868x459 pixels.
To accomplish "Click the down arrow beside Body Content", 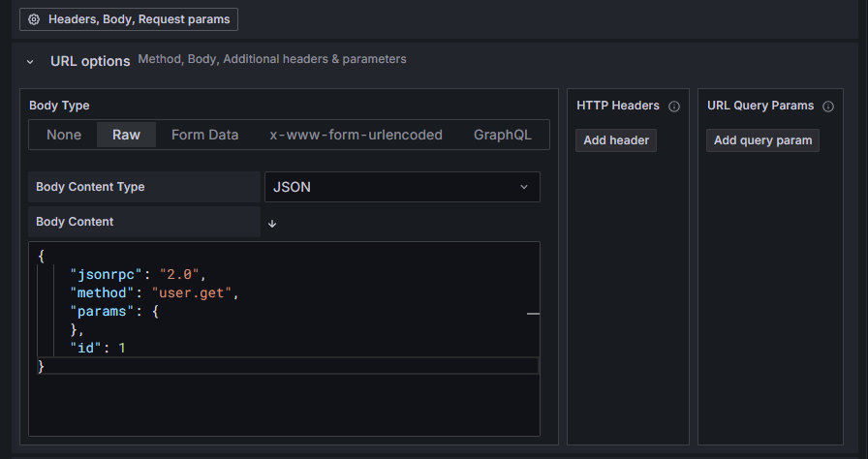I will click(x=272, y=223).
